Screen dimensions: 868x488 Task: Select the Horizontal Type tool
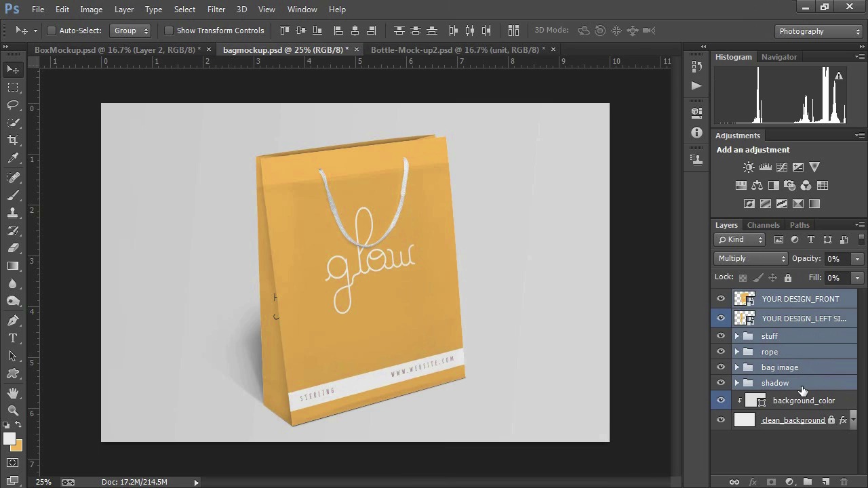pos(13,338)
